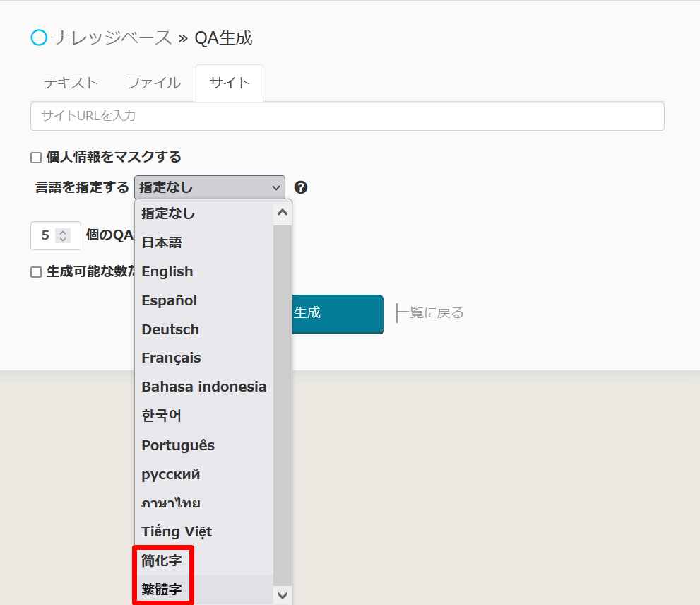This screenshot has height=605, width=700.
Task: Open the テキスト tab
Action: 71,83
